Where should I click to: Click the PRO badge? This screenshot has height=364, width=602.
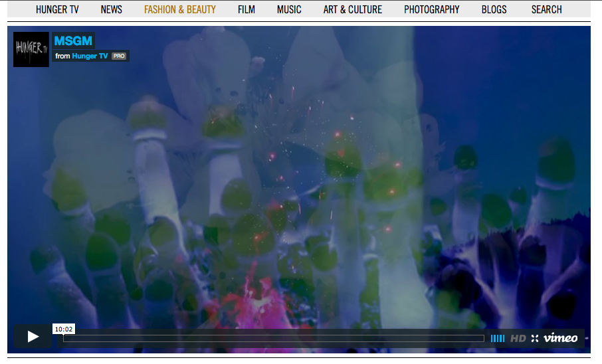(119, 56)
